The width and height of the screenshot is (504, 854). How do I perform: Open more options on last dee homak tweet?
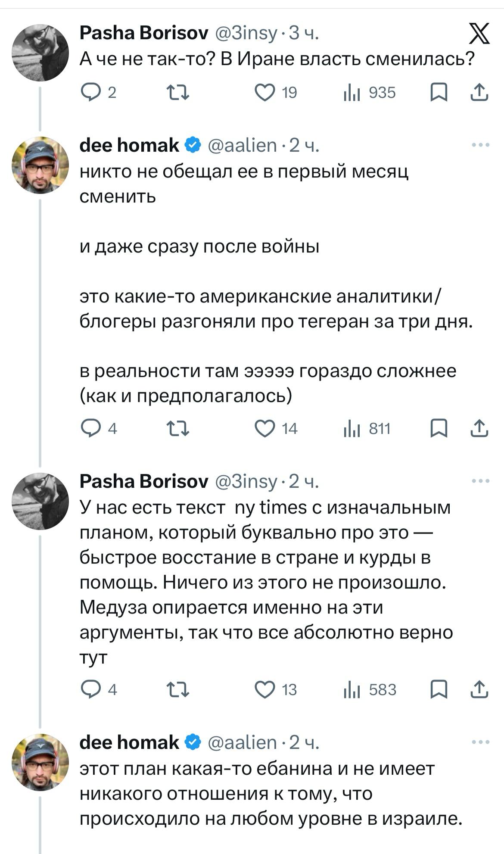480,742
